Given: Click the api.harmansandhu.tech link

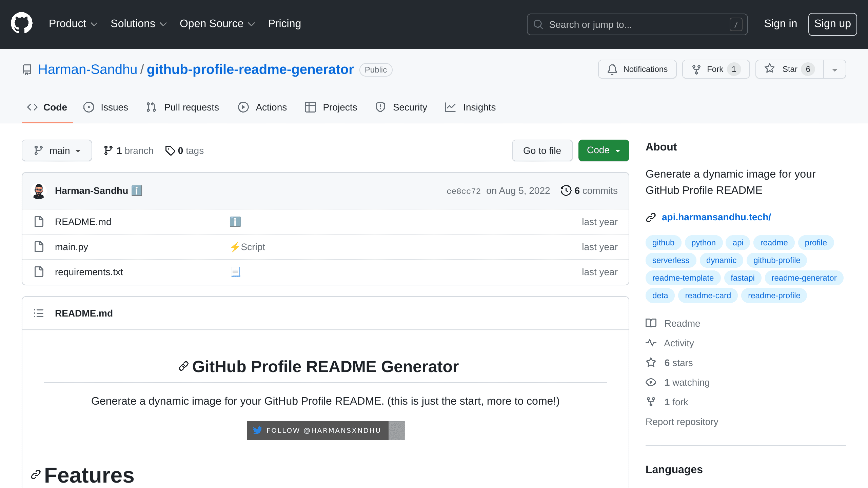Looking at the screenshot, I should click(716, 217).
